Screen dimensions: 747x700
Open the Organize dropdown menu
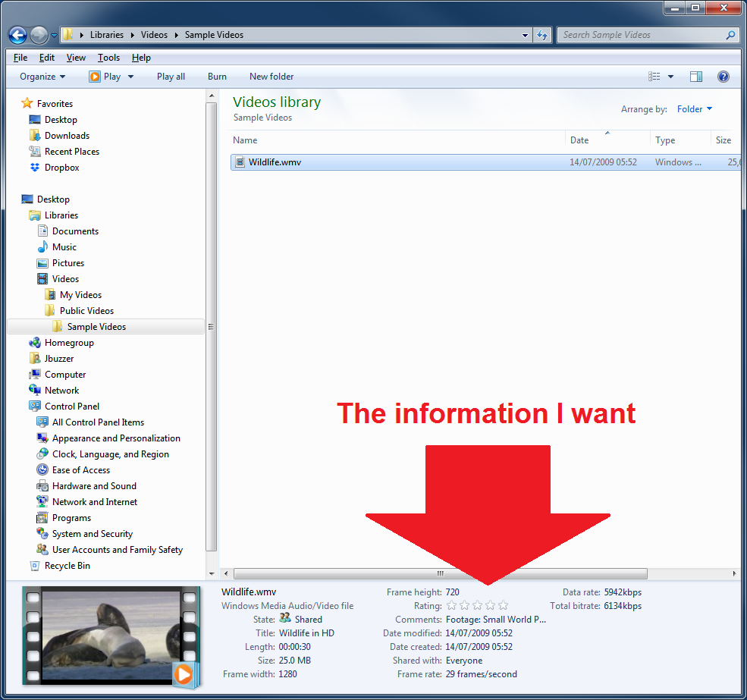42,77
